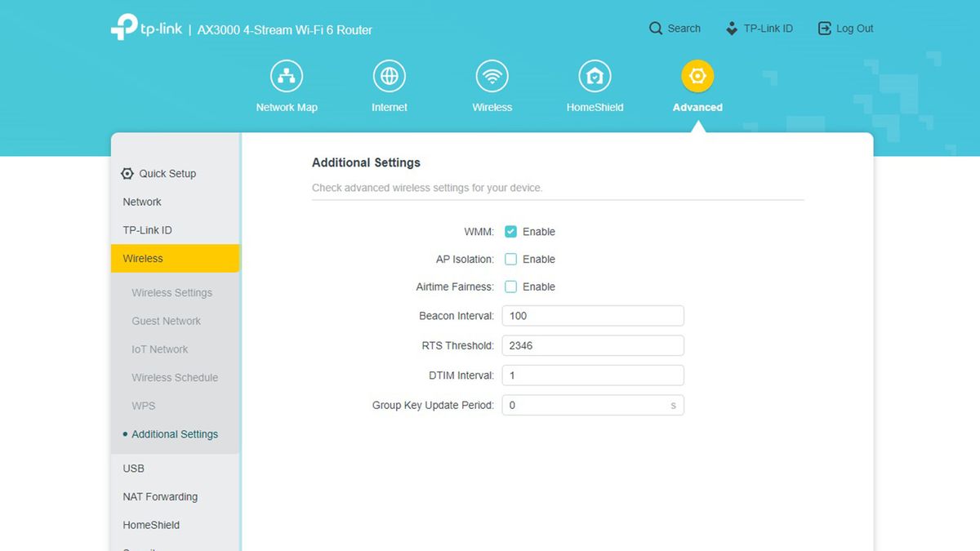Open the Wireless Wi-Fi icon
980x551 pixels.
492,77
